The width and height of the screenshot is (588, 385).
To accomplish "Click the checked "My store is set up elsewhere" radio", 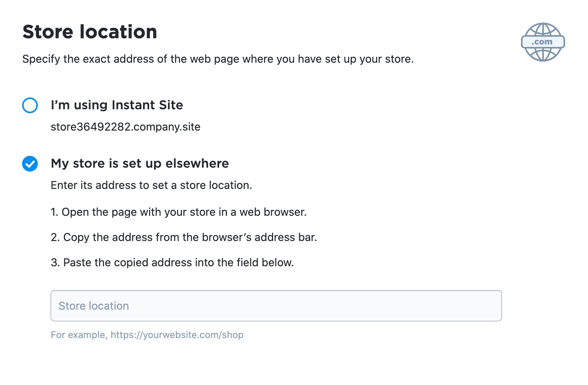I will coord(30,164).
